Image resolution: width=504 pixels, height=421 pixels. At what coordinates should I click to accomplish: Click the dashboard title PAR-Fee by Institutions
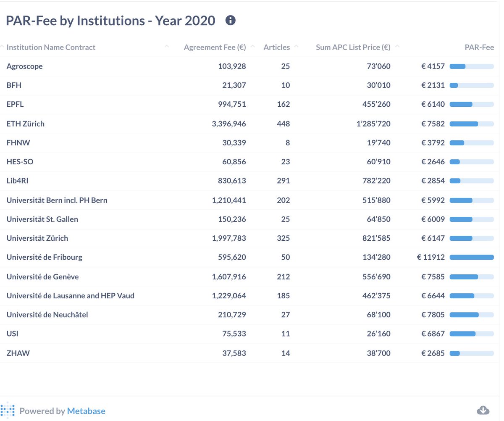coord(110,20)
